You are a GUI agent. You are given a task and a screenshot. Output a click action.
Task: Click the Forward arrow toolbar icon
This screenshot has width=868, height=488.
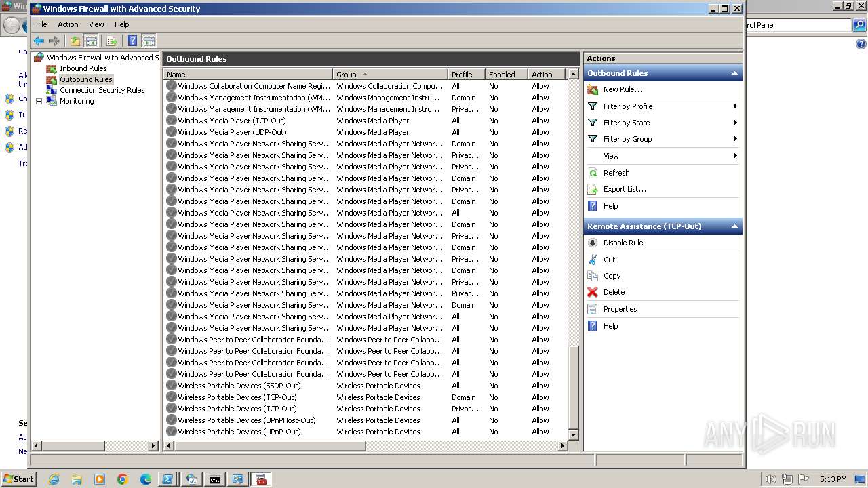pos(54,41)
